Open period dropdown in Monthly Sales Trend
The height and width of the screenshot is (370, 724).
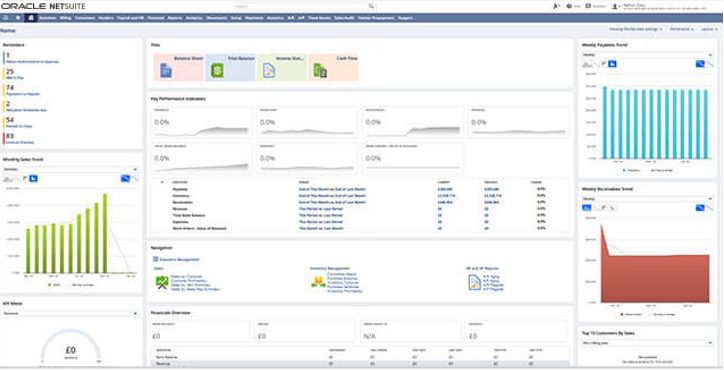(71, 170)
